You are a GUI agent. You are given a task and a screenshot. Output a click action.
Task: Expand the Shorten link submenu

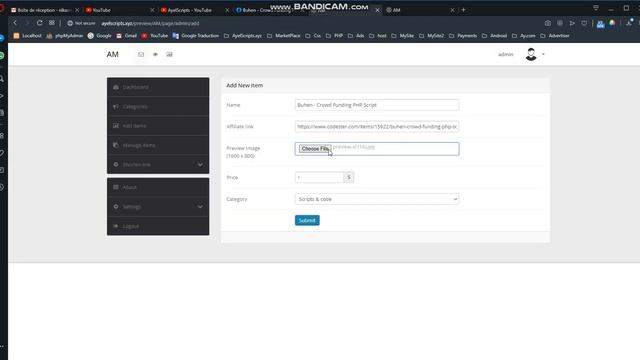point(158,164)
